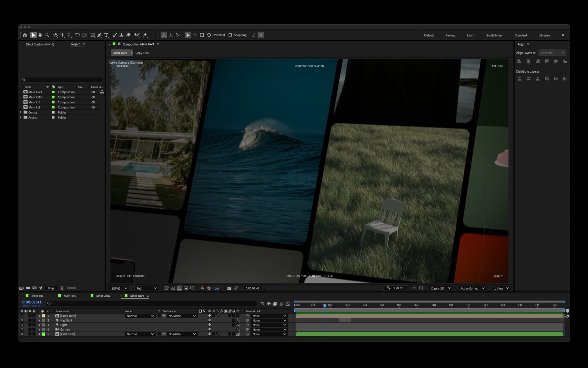Select the Zoom magnifier tool
The image size is (588, 368).
(x=47, y=35)
